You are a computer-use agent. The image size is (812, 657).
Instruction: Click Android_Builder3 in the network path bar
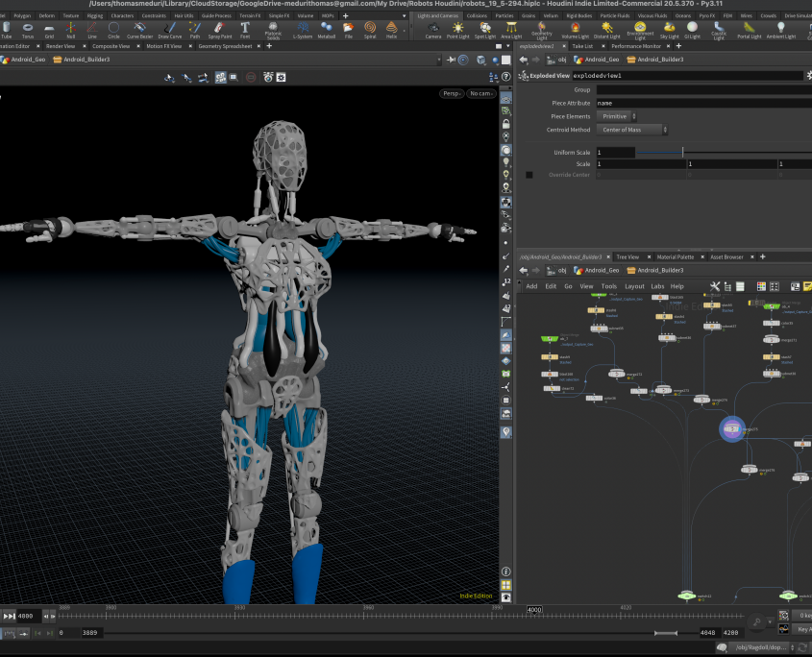click(x=657, y=271)
